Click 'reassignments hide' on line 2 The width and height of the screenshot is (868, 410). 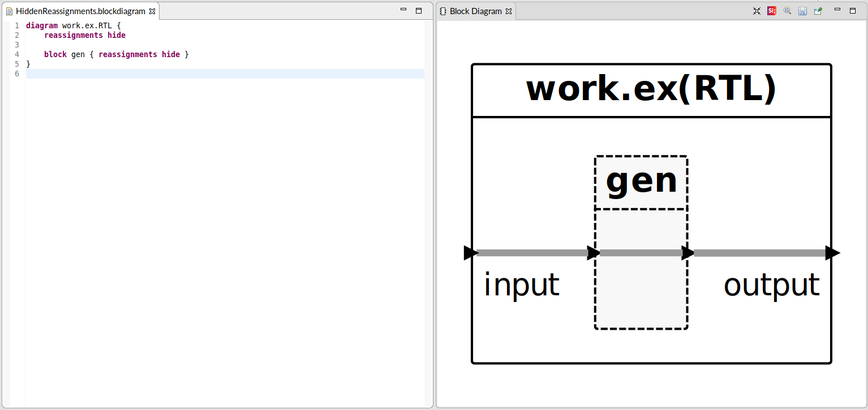point(85,35)
